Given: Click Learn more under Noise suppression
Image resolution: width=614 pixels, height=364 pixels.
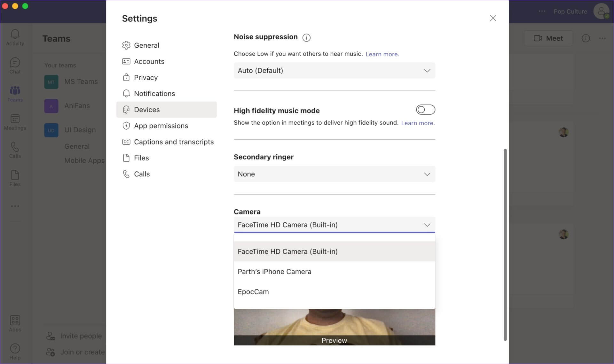Looking at the screenshot, I should click(x=382, y=54).
